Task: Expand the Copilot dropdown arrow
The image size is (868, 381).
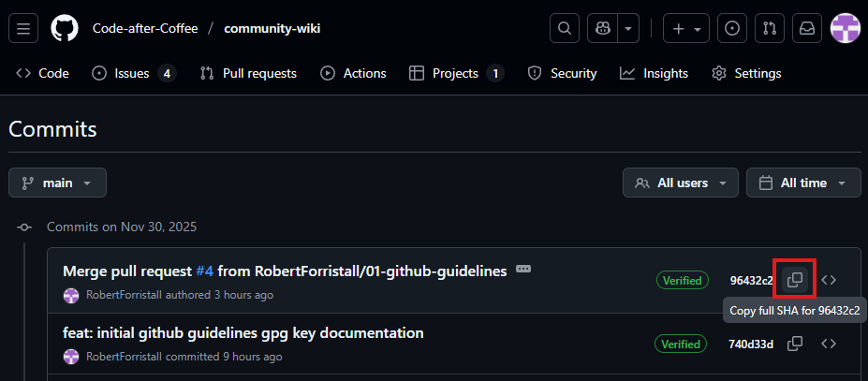Action: (x=628, y=28)
